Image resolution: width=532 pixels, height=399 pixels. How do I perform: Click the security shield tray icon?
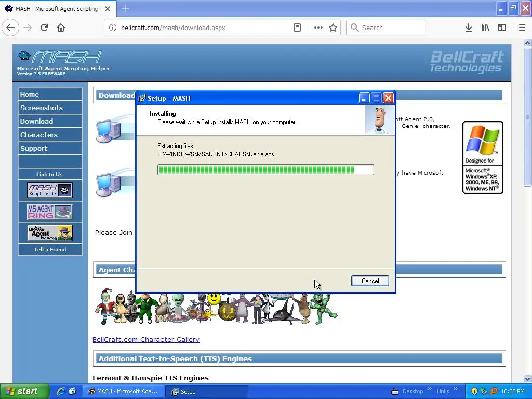475,391
